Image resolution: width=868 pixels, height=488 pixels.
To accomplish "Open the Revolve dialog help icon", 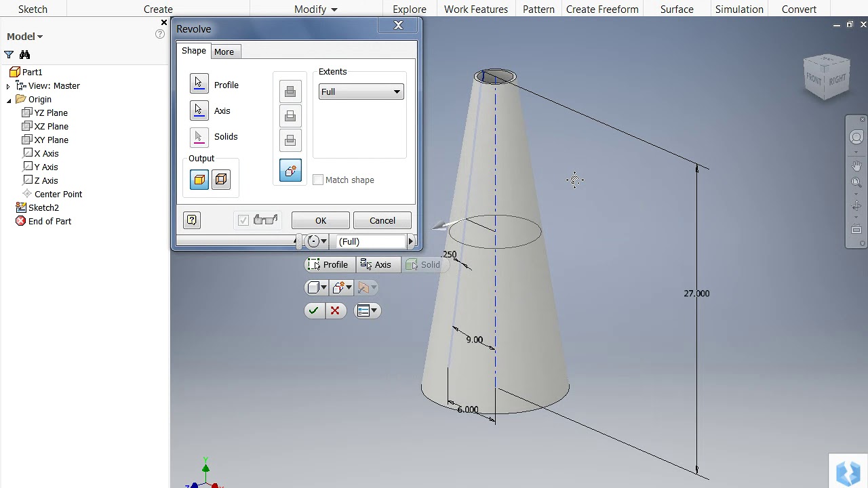I will point(192,220).
